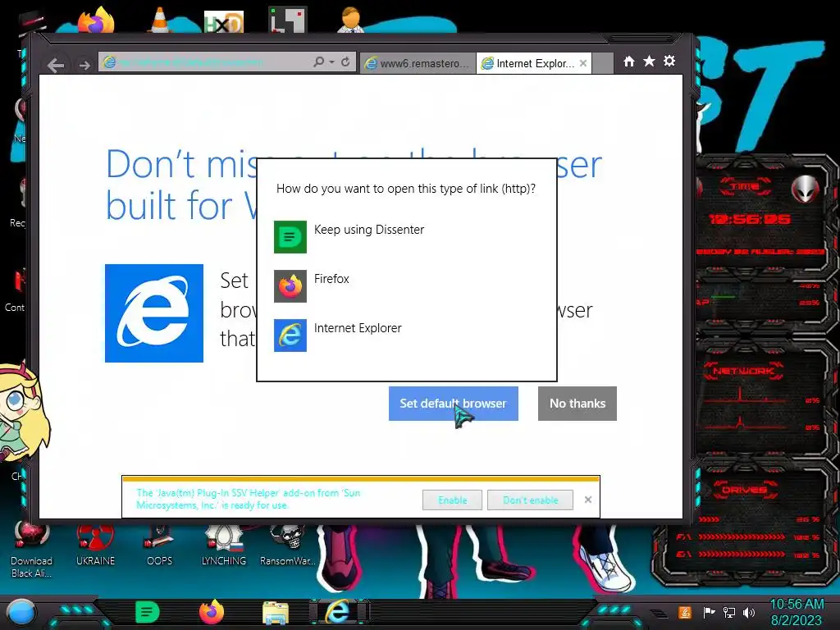Viewport: 840px width, 630px height.
Task: Open a new blank tab
Action: coord(603,63)
